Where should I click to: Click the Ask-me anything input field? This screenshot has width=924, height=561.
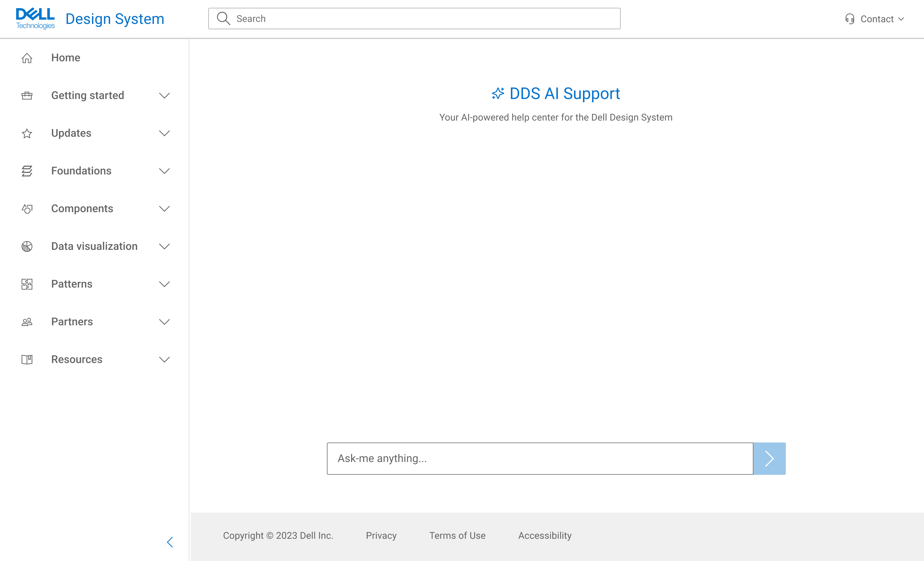coord(540,458)
